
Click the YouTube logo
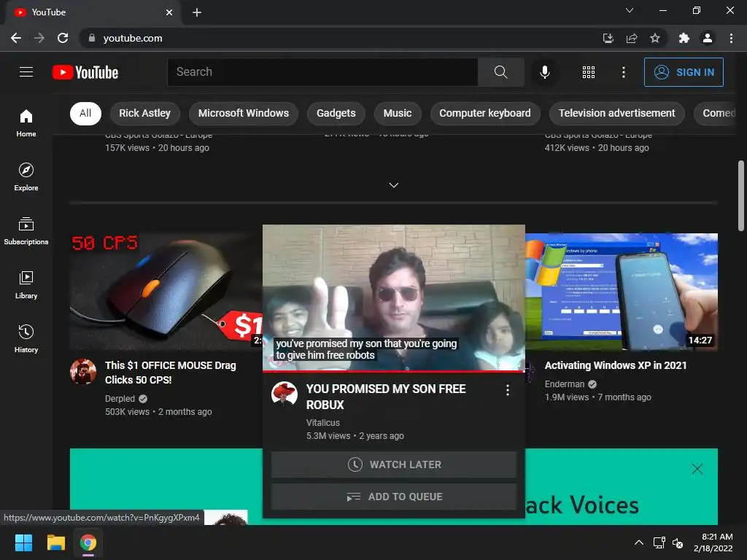coord(85,72)
